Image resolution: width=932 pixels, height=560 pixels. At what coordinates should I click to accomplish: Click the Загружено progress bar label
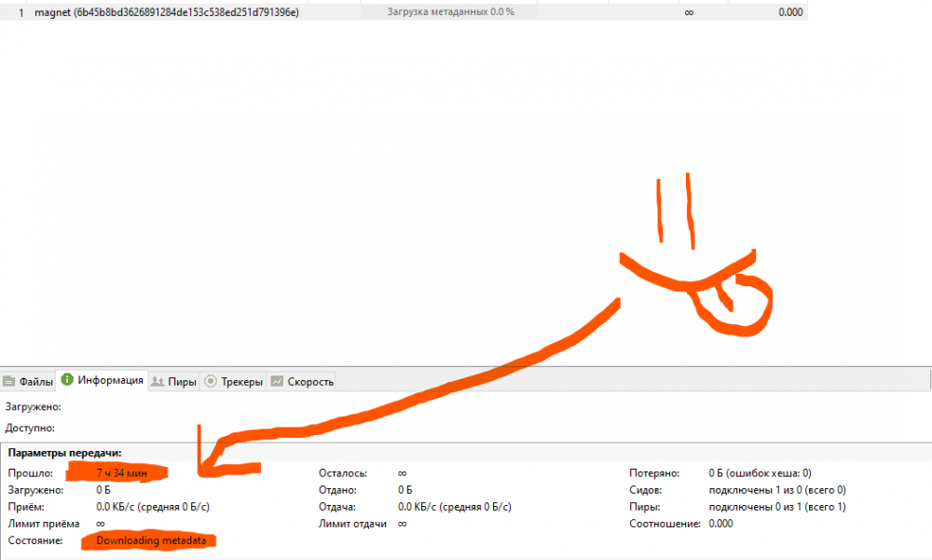coord(33,407)
